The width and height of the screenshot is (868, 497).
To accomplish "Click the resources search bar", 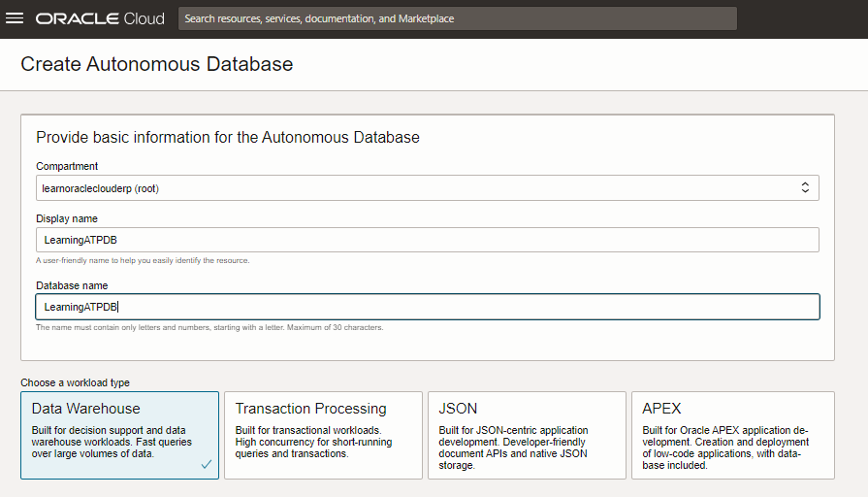I will point(457,18).
